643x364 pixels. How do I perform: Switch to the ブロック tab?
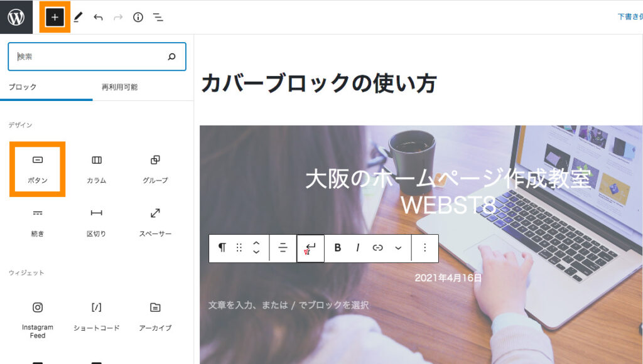(x=23, y=87)
